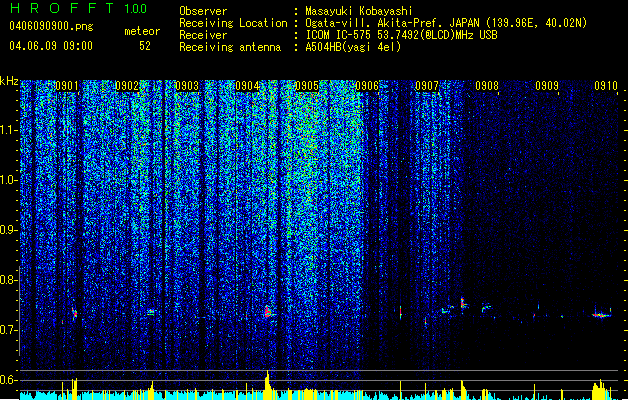Click the 0.7 kHz axis label
The height and width of the screenshot is (400, 629).
click(x=8, y=330)
